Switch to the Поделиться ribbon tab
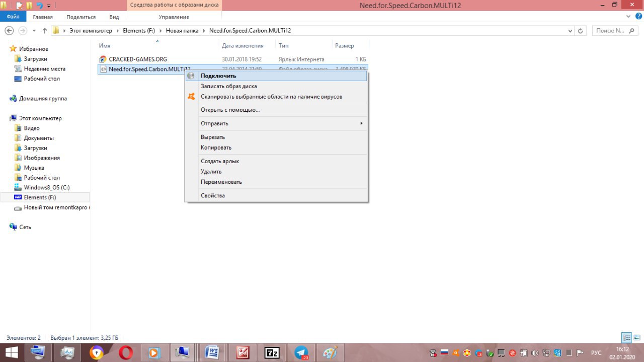 click(81, 17)
